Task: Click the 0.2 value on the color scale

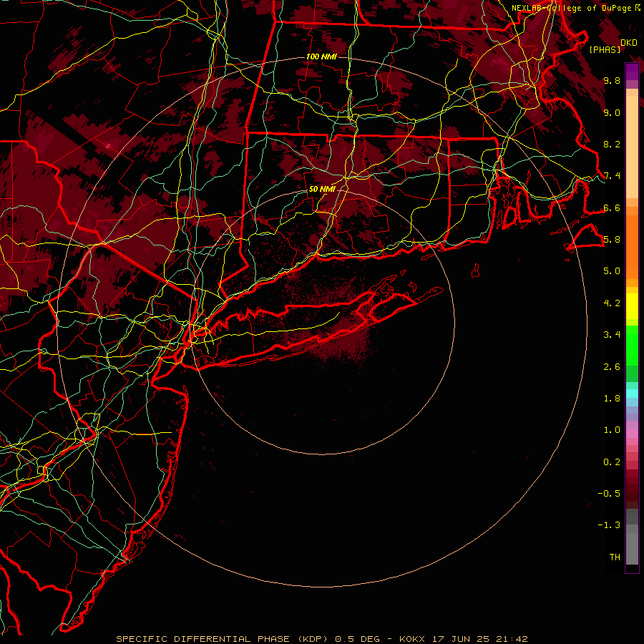Action: coord(612,462)
